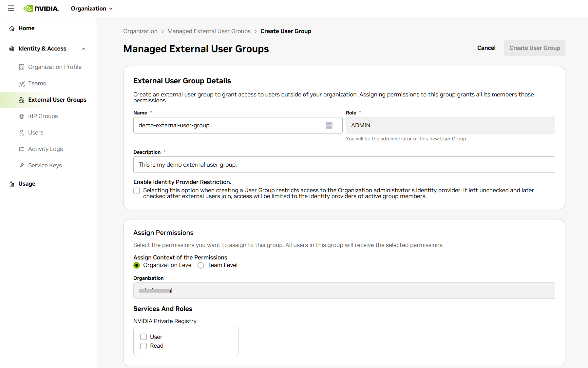Focus the Name input field

238,125
